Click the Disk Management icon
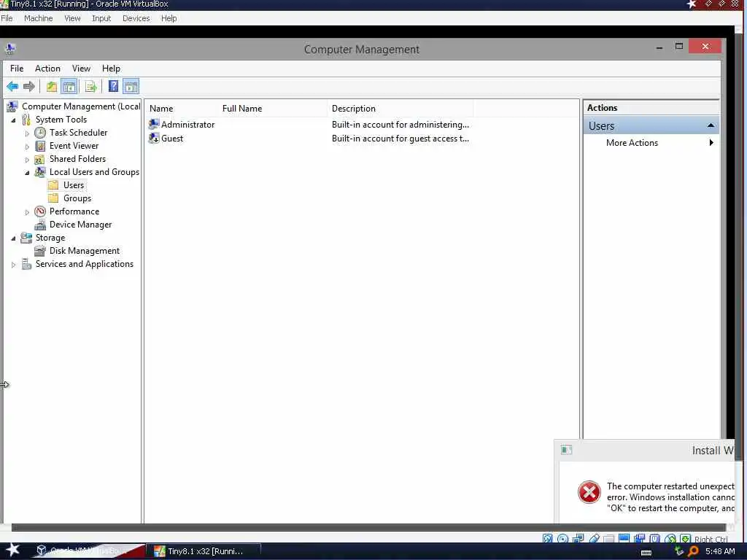 coord(40,251)
